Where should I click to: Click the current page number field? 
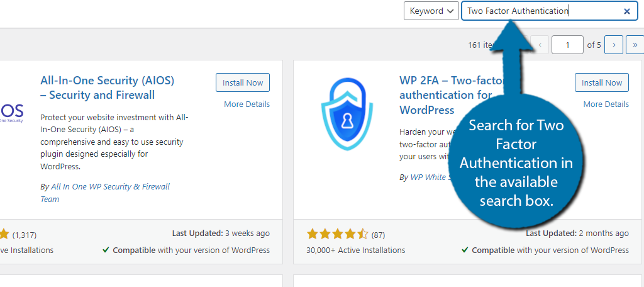[x=567, y=45]
